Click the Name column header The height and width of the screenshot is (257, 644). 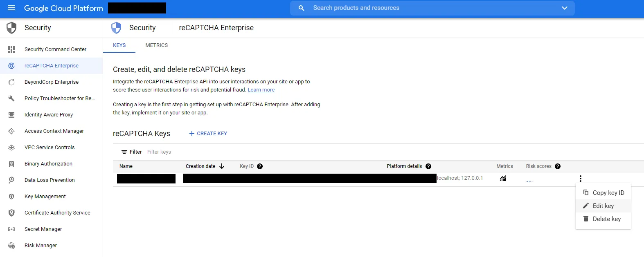[126, 166]
